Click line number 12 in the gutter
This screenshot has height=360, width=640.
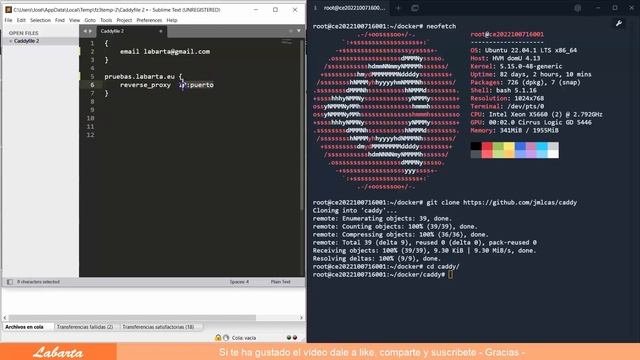tap(91, 135)
